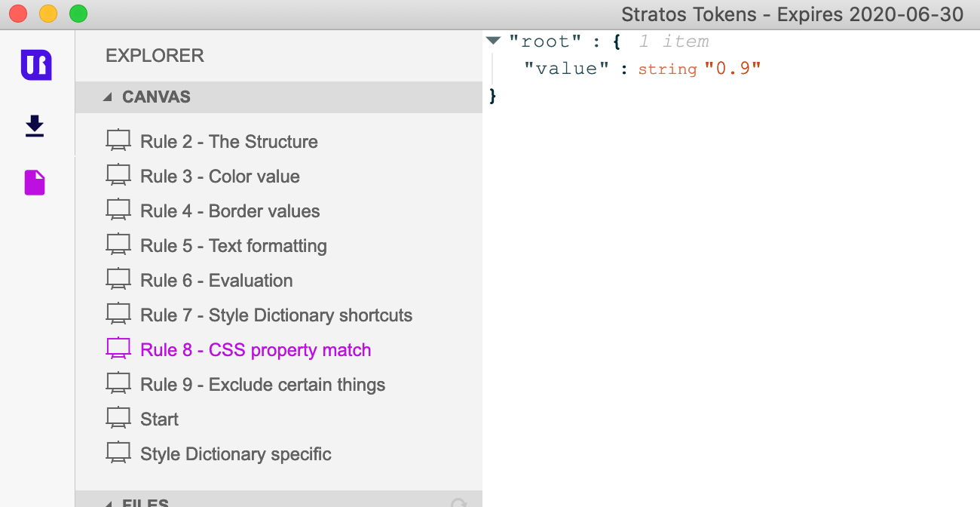Open Rule 7 - Style Dictionary shortcuts
Screen dimensions: 980x507
tap(277, 315)
